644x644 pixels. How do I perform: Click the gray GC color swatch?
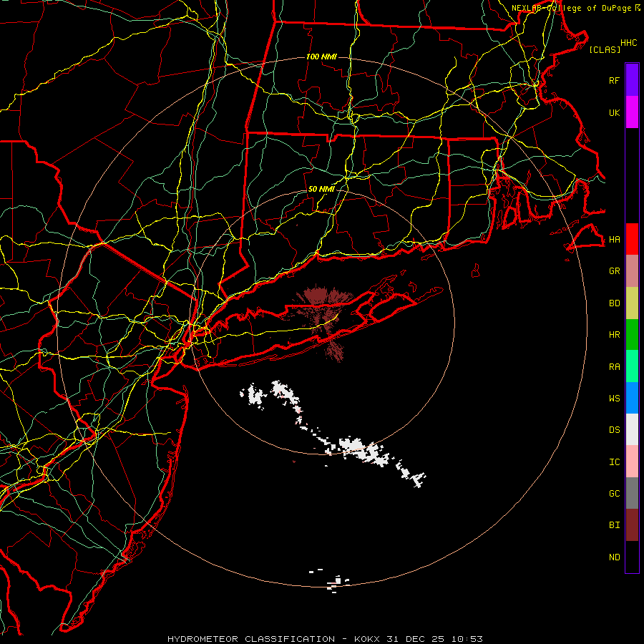(632, 493)
